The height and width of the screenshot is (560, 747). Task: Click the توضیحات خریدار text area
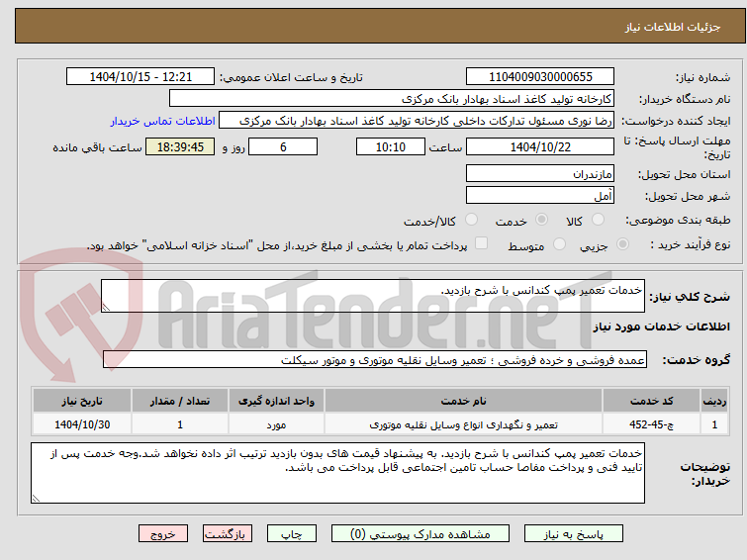[x=337, y=473]
